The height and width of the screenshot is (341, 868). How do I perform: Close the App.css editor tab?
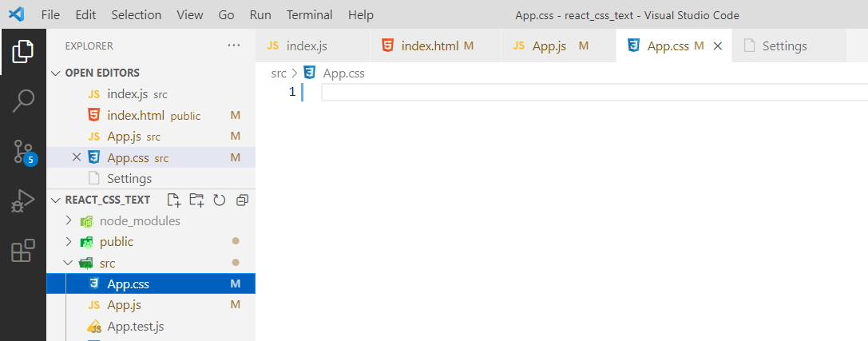pyautogui.click(x=717, y=46)
